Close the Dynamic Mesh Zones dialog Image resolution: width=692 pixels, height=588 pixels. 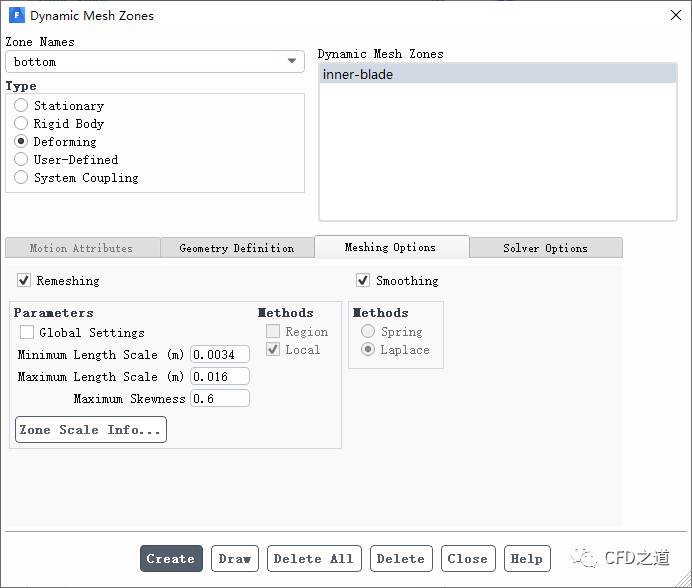[675, 15]
